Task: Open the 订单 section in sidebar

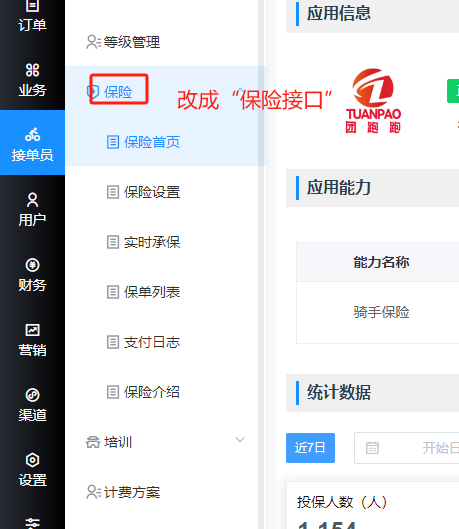Action: coord(32,17)
